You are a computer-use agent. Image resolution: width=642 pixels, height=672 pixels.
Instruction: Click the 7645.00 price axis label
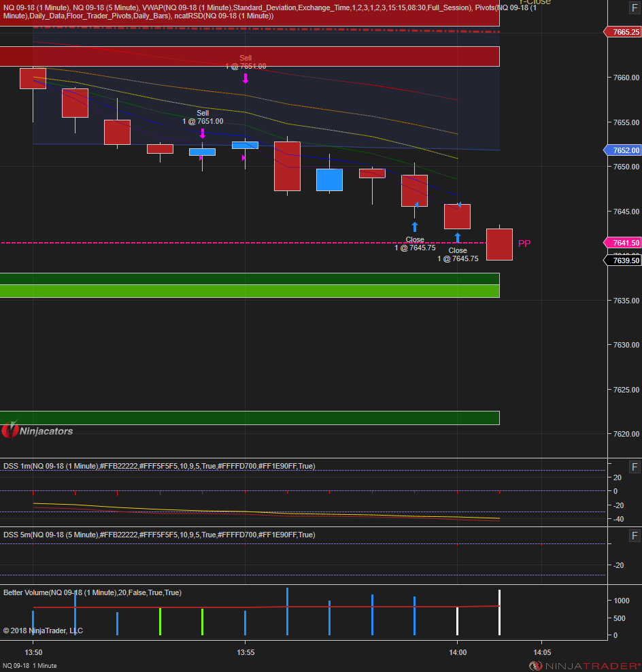coord(626,212)
